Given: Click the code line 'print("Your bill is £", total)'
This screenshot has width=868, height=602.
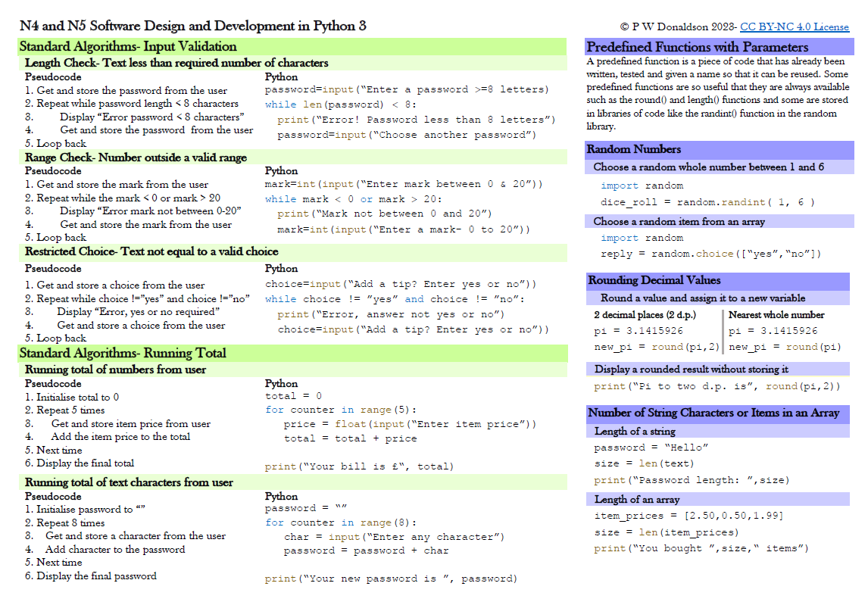Looking at the screenshot, I should [x=359, y=466].
